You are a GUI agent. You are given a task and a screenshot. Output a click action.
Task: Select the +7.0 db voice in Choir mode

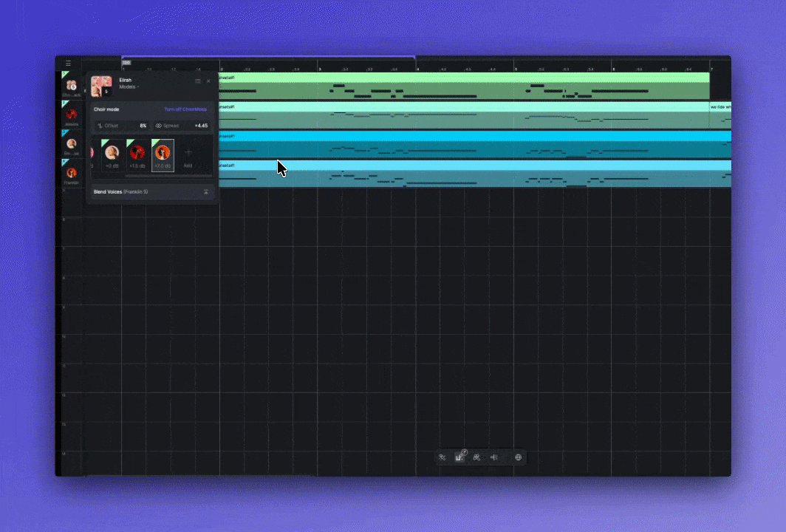point(163,152)
